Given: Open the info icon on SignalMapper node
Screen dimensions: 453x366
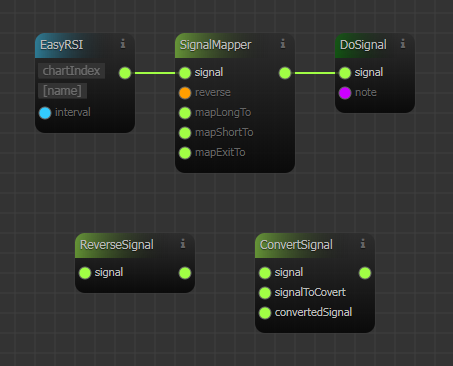Looking at the screenshot, I should click(283, 44).
